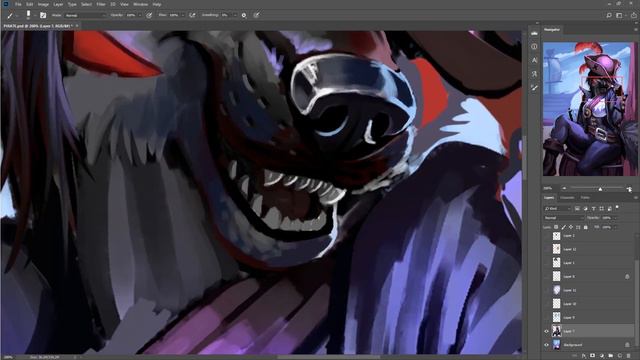Filter layers by type layer icon
The width and height of the screenshot is (640, 360).
pyautogui.click(x=593, y=209)
